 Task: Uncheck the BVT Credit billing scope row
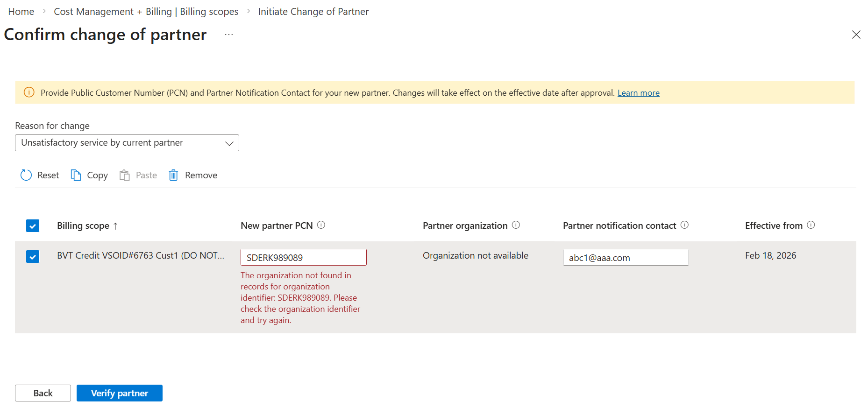(x=33, y=257)
